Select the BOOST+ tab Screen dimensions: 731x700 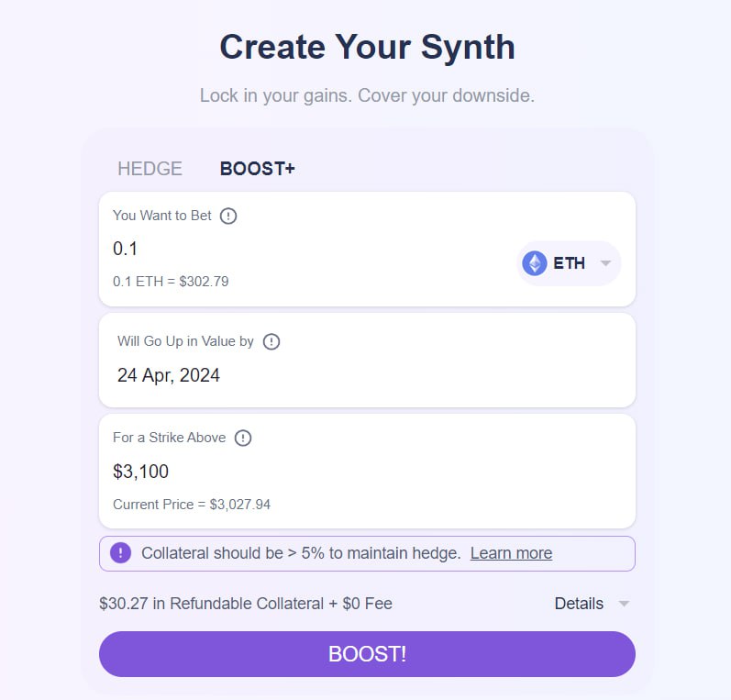[258, 169]
